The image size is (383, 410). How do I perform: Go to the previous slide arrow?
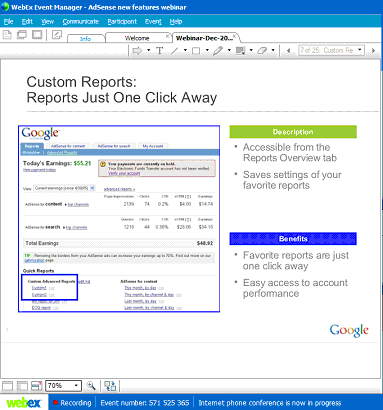click(x=289, y=51)
